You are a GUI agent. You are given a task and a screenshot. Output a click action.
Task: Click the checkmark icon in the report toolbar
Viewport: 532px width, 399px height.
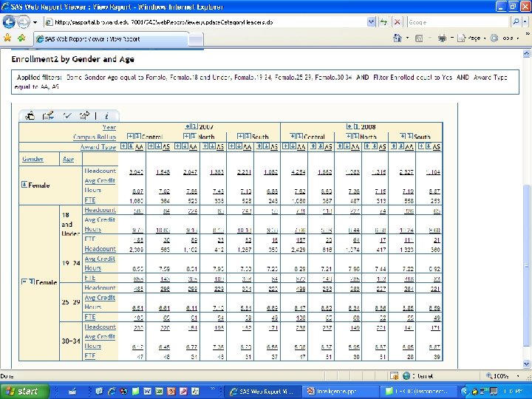coord(67,115)
